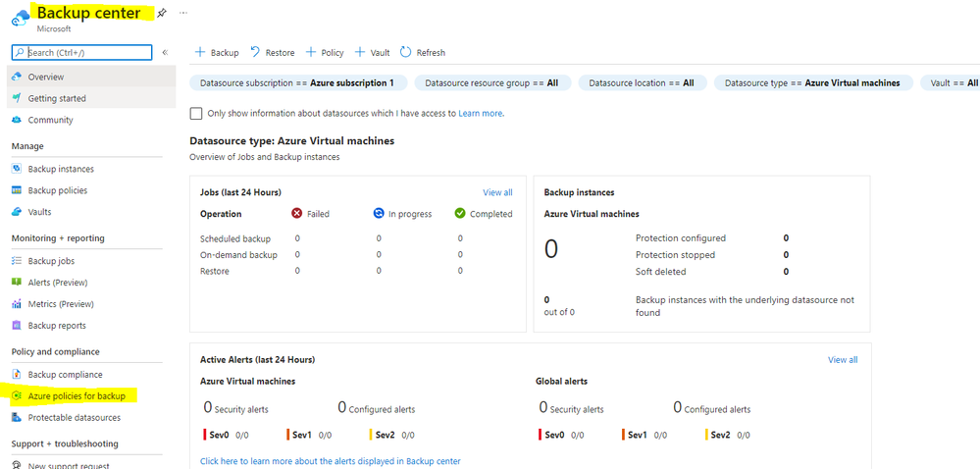This screenshot has height=469, width=980.
Task: Open Metrics (Preview) page
Action: [x=61, y=304]
